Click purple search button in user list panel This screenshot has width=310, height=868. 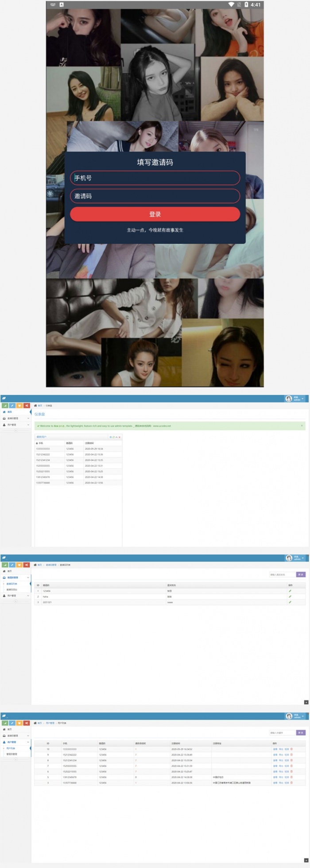pos(301,733)
